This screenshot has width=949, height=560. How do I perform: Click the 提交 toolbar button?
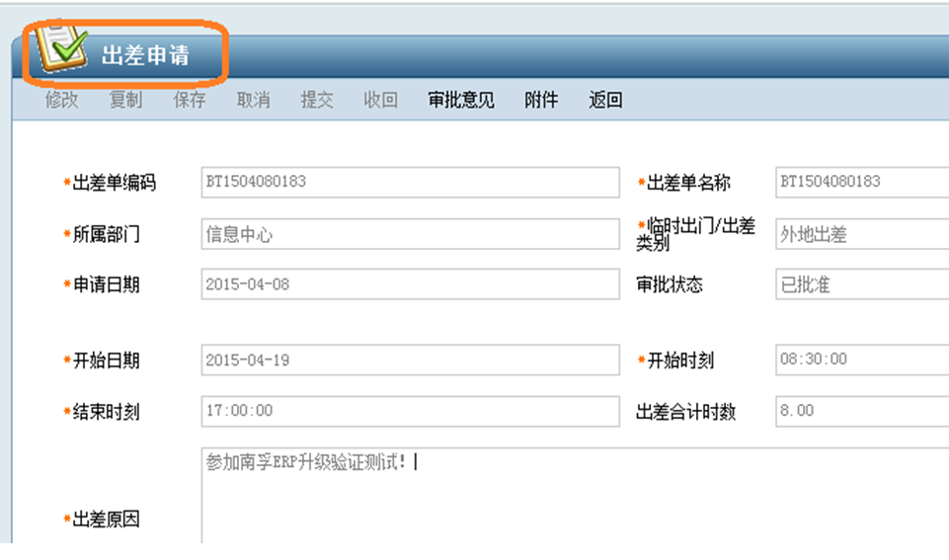[317, 100]
